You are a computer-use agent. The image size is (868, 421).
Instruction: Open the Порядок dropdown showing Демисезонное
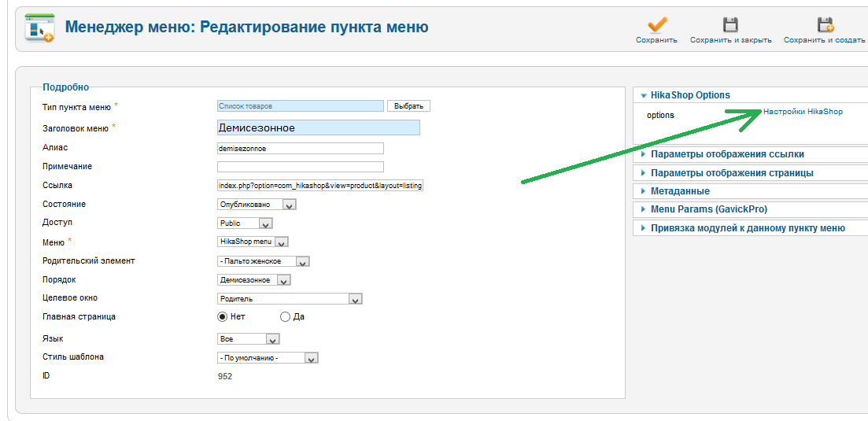pos(254,280)
